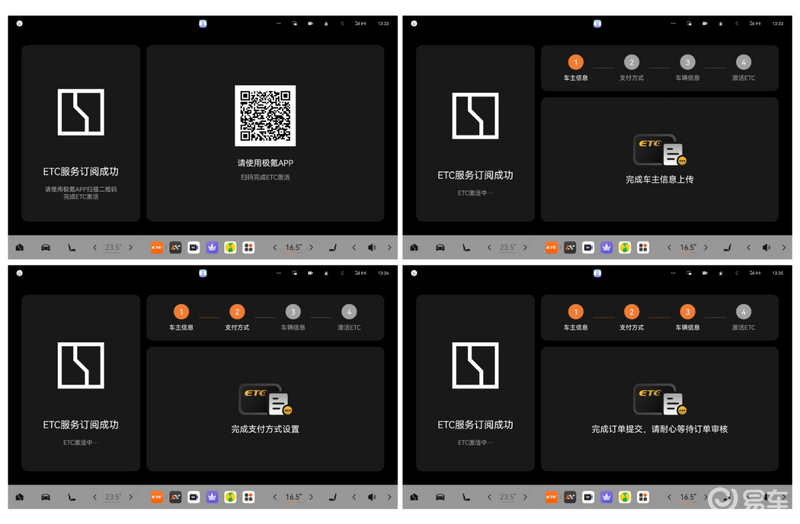Tap ETC card illustration above 完成车主信息上传
Screen dimensions: 800x524
[x=660, y=150]
